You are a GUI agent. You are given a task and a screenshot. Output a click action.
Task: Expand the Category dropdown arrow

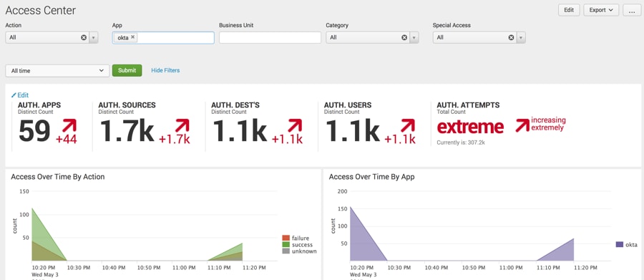pos(414,37)
